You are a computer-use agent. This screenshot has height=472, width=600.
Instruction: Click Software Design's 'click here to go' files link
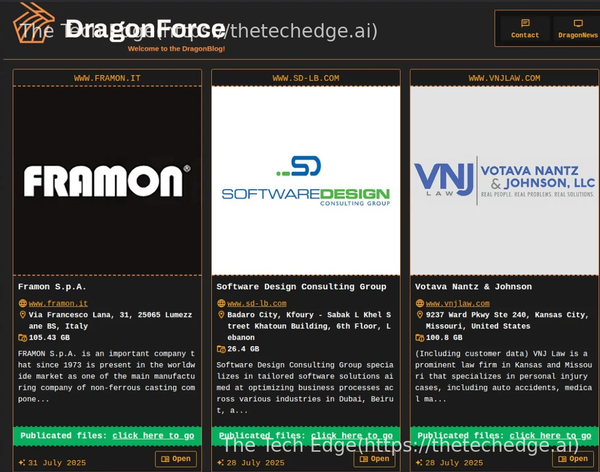[x=352, y=436]
